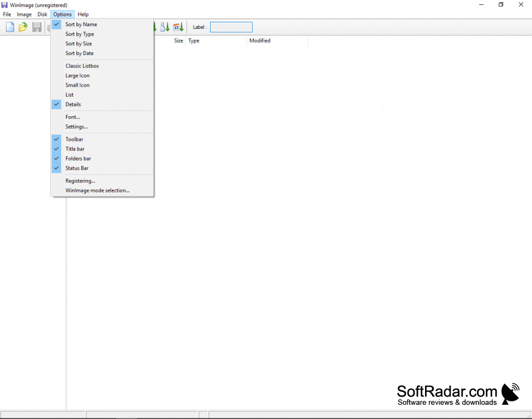Restore down the WinImage window
This screenshot has width=532, height=419.
point(501,5)
